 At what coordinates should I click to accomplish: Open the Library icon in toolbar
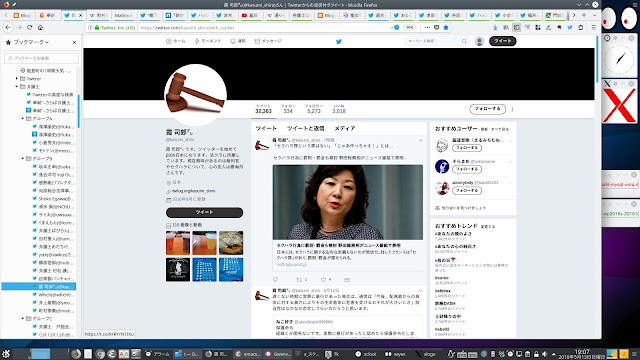[506, 27]
